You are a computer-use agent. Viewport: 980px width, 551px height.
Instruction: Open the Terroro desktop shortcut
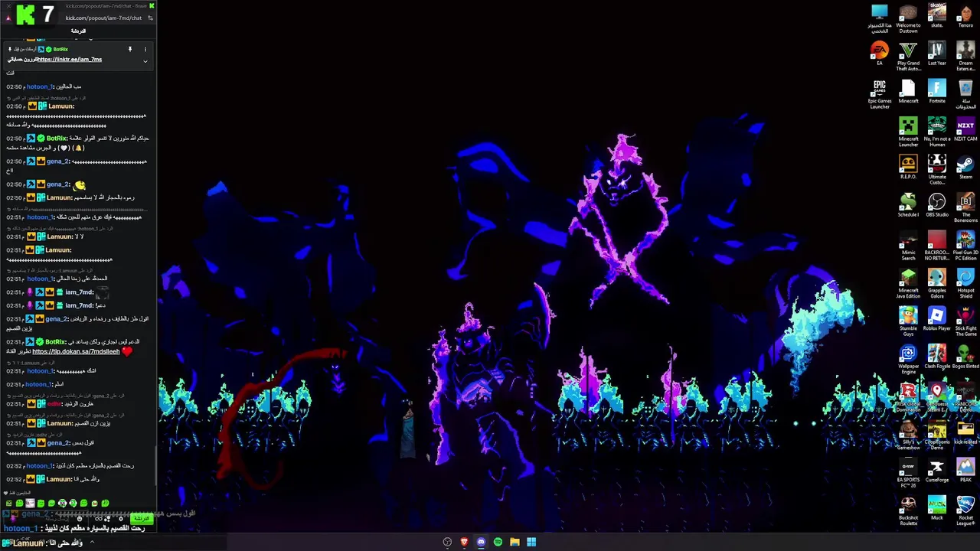click(965, 17)
